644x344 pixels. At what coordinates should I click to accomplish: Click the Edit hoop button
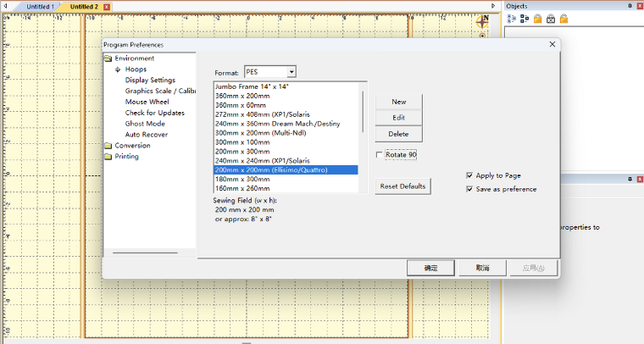tap(398, 118)
